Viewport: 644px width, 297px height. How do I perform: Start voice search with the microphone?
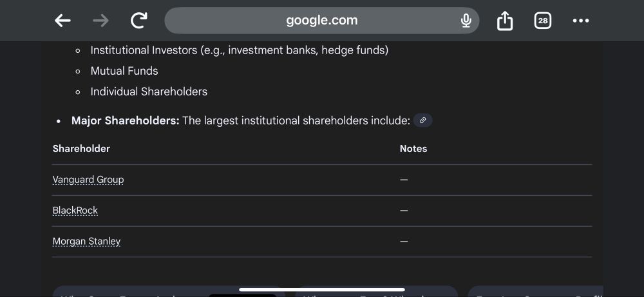click(x=466, y=21)
